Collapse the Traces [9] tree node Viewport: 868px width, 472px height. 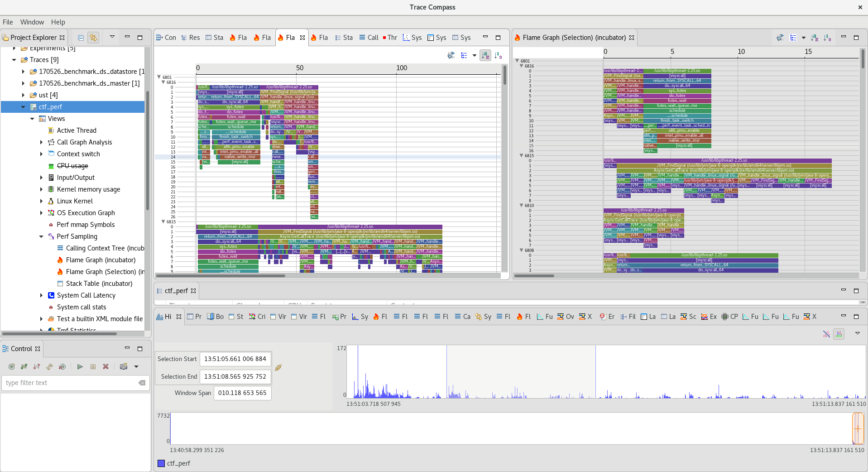point(14,60)
